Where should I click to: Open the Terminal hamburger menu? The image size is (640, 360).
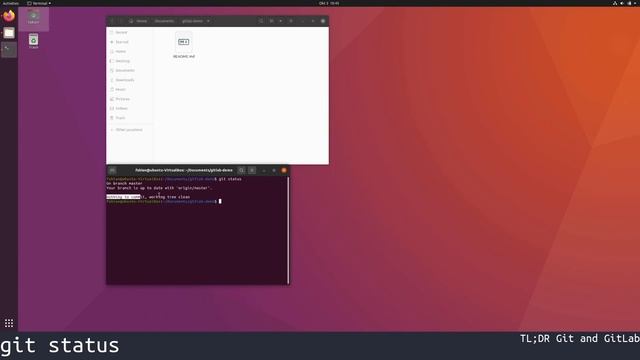click(252, 170)
